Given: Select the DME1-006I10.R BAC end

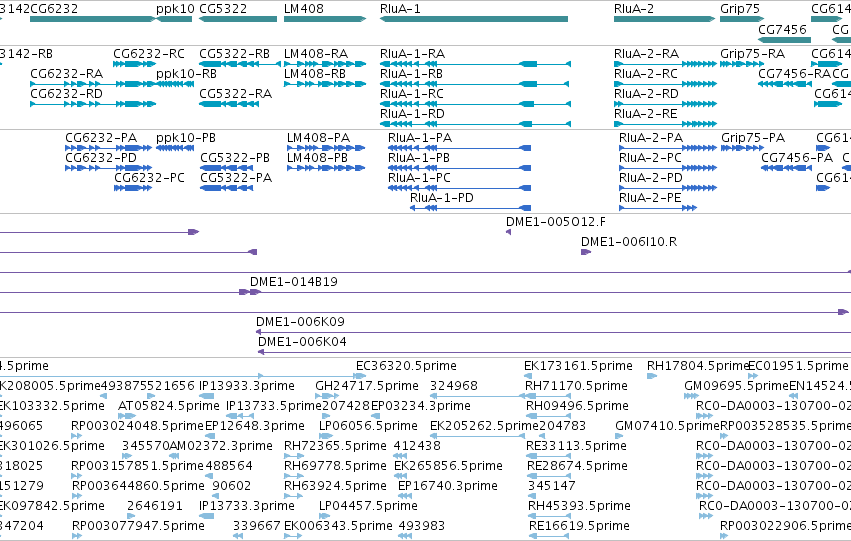Looking at the screenshot, I should pos(586,252).
